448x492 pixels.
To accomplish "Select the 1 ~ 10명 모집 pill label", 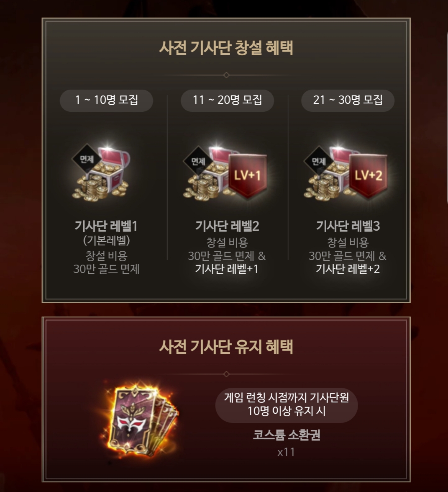I will 106,100.
